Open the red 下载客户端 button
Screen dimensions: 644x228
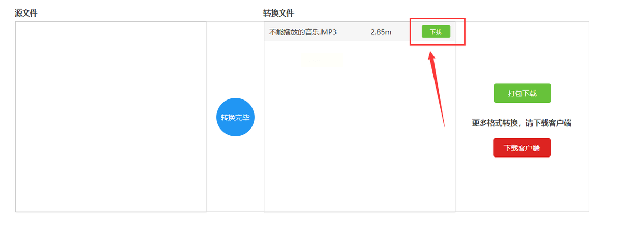pos(522,148)
